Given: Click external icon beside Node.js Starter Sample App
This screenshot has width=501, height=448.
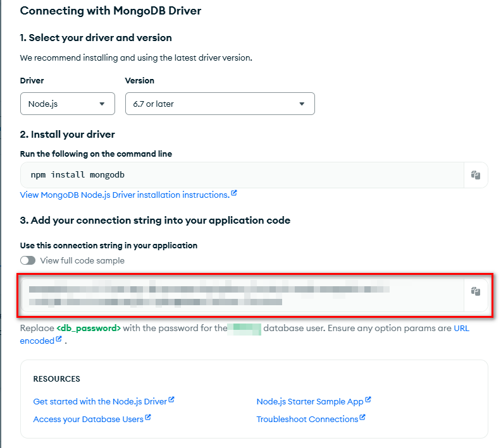Looking at the screenshot, I should [368, 400].
